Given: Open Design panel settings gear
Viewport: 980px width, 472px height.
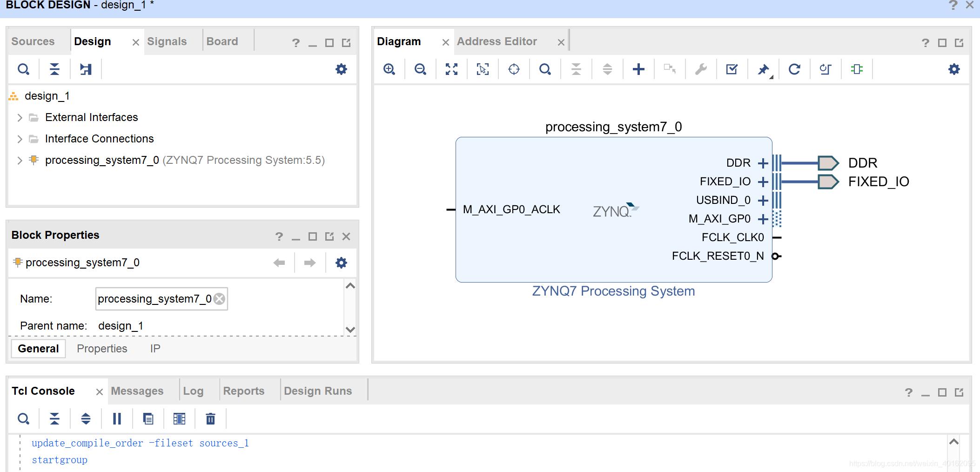Looking at the screenshot, I should pos(341,69).
